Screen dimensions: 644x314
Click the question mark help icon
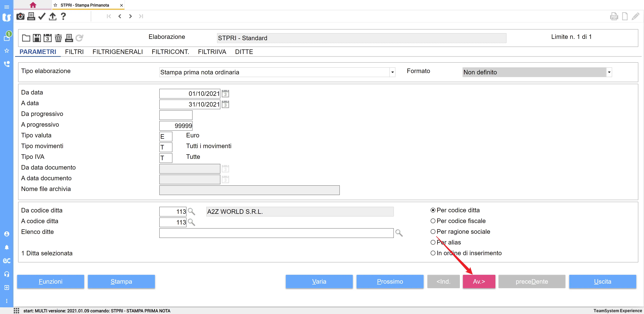63,16
